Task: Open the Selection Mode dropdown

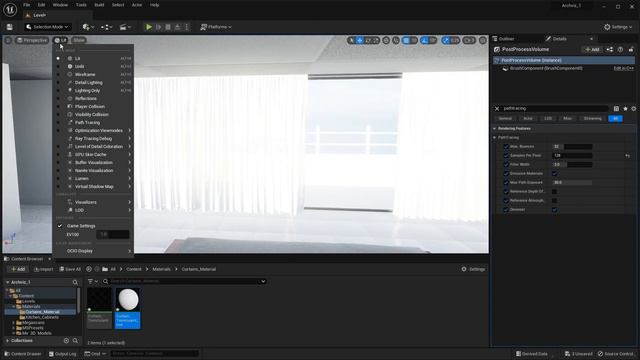Action: [47, 27]
